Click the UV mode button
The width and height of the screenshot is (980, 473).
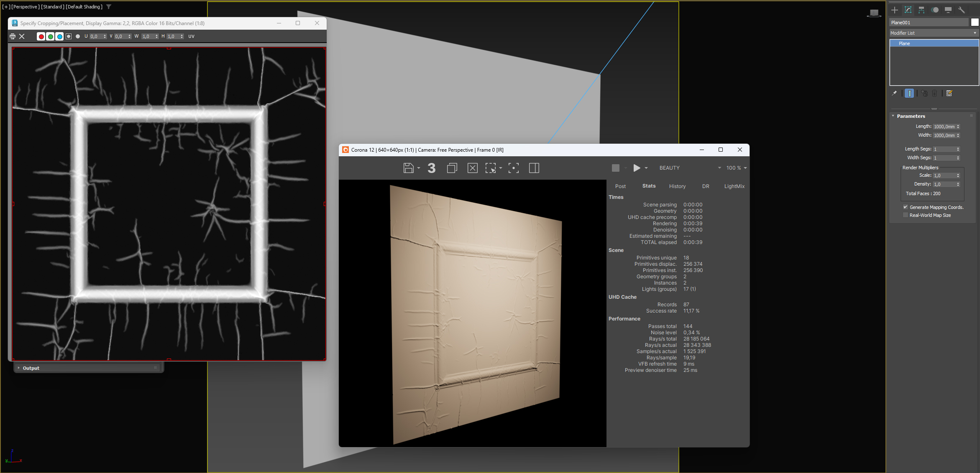coord(192,36)
